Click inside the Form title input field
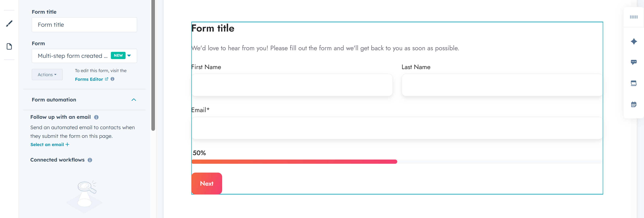This screenshot has height=218, width=644. click(x=84, y=25)
